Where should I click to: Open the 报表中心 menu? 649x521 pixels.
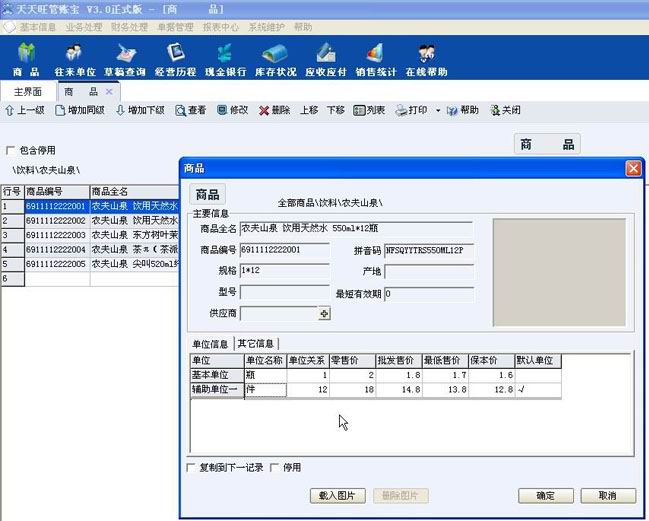[x=221, y=27]
